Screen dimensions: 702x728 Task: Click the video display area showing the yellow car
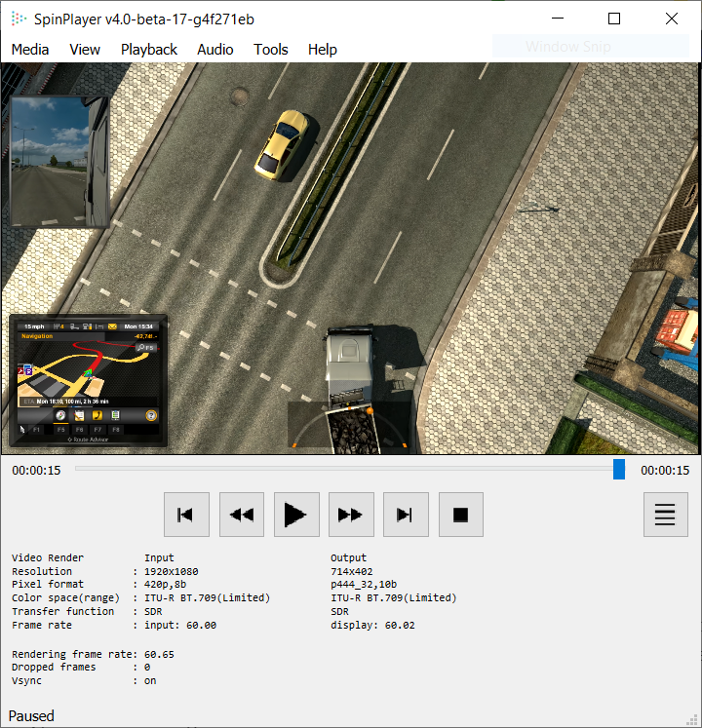point(350,258)
